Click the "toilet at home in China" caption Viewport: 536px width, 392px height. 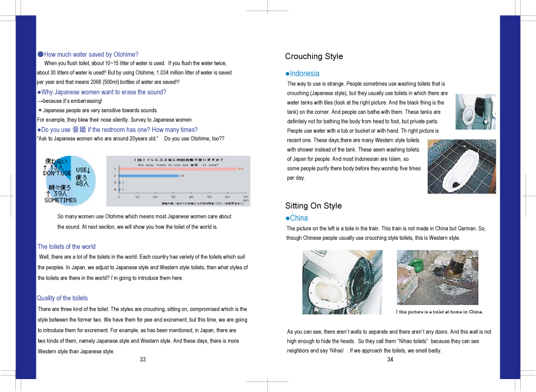pos(440,312)
